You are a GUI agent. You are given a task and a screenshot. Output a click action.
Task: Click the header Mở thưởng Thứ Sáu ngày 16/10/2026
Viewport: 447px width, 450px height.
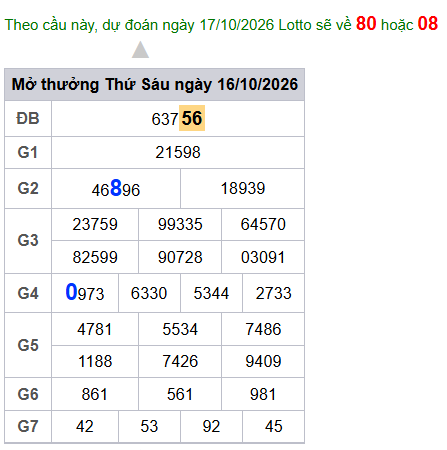(155, 84)
